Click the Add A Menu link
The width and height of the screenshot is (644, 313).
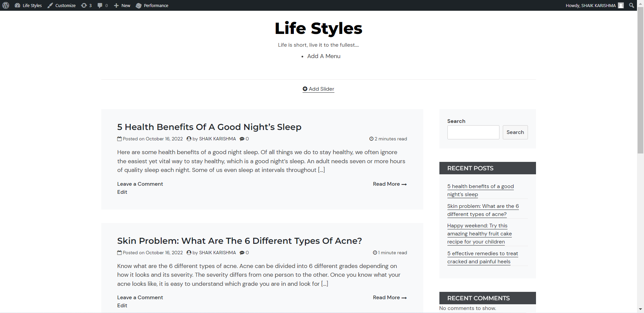tap(324, 56)
